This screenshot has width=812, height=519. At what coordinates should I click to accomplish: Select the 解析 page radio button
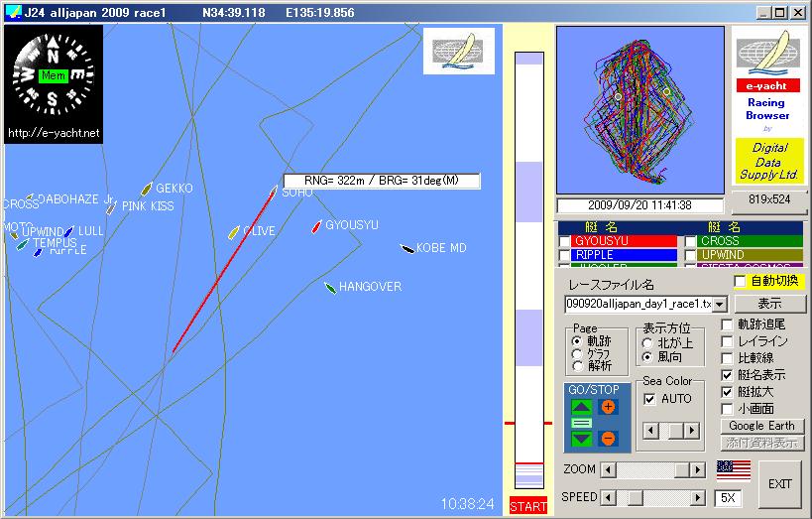coord(577,366)
